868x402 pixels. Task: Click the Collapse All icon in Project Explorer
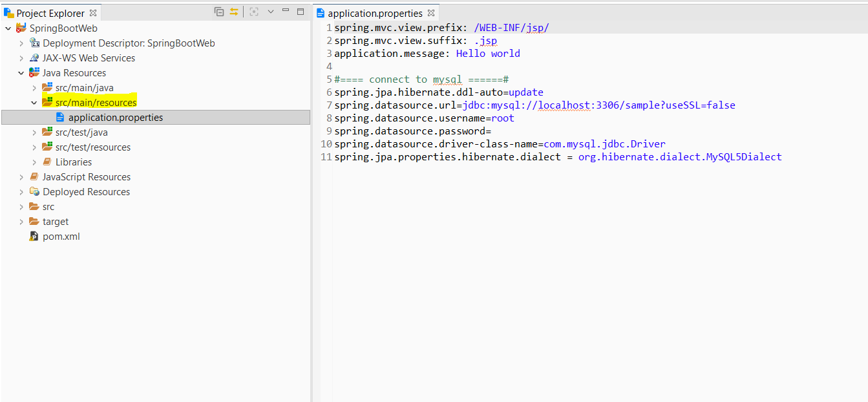click(x=220, y=11)
